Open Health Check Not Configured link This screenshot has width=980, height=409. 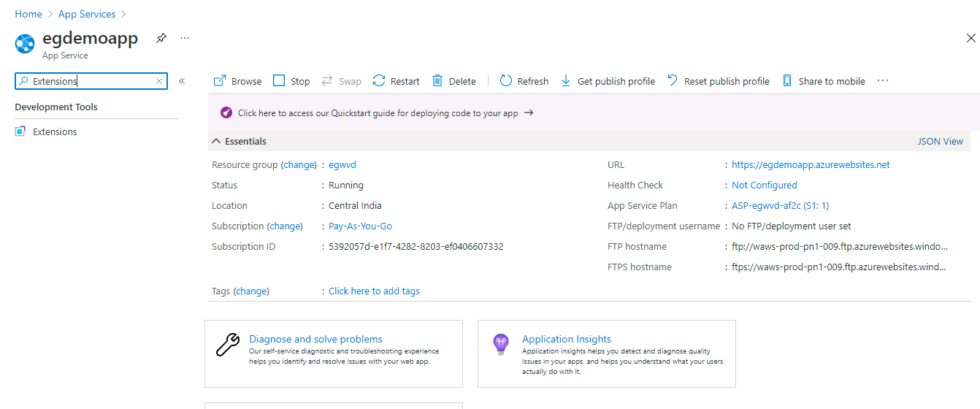[765, 186]
